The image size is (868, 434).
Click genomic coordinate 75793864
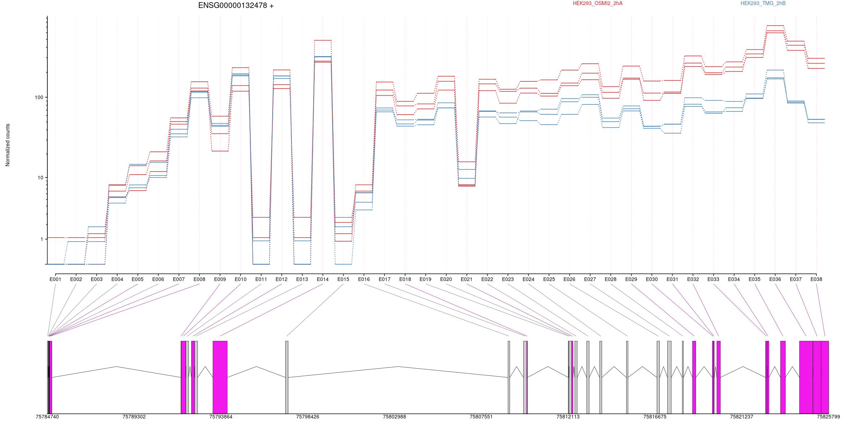tap(221, 417)
